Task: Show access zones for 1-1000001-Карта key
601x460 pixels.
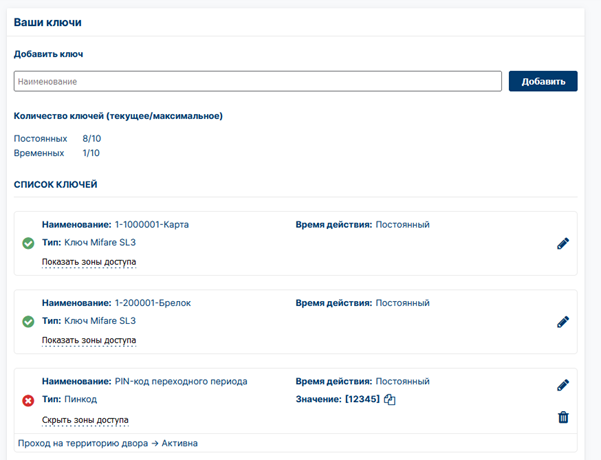Action: [x=89, y=262]
